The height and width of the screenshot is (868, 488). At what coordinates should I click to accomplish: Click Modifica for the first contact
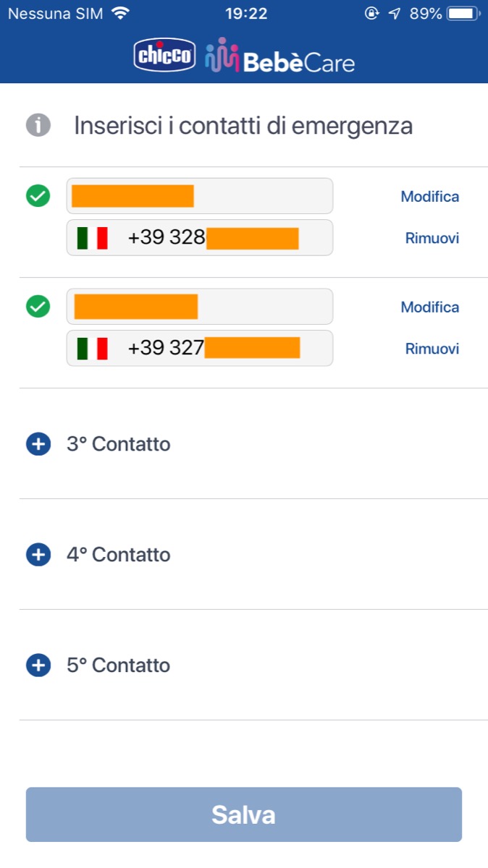[430, 196]
